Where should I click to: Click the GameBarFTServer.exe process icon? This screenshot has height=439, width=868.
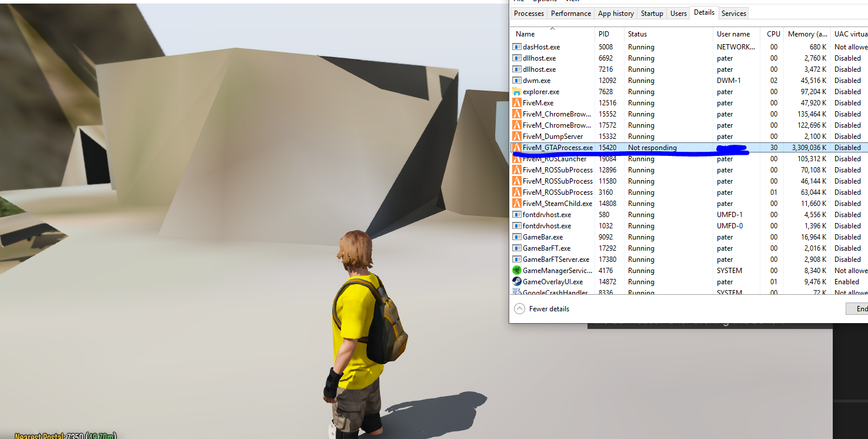click(x=517, y=259)
